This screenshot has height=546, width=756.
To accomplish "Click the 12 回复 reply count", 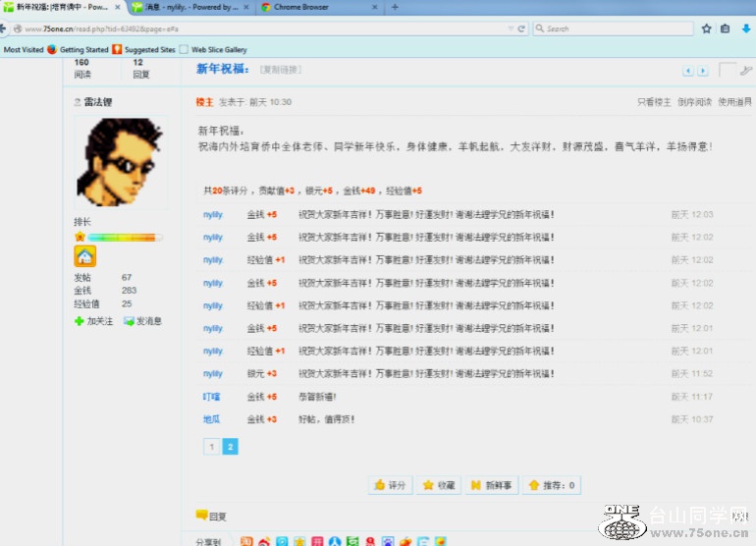I will click(140, 68).
